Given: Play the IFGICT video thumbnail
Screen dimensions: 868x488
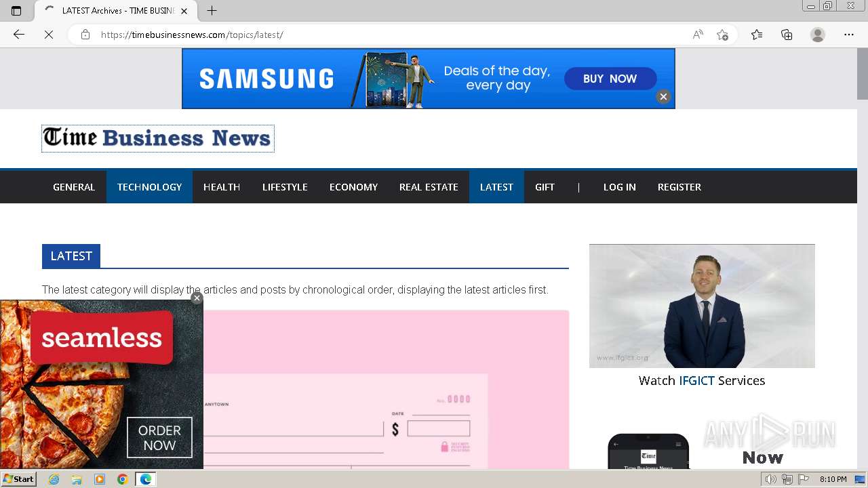Looking at the screenshot, I should (702, 306).
